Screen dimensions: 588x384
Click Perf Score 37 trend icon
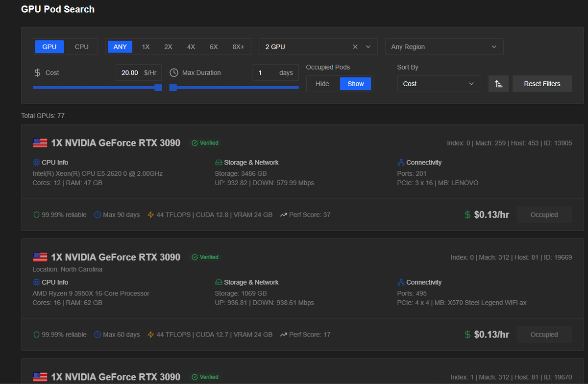click(x=284, y=215)
